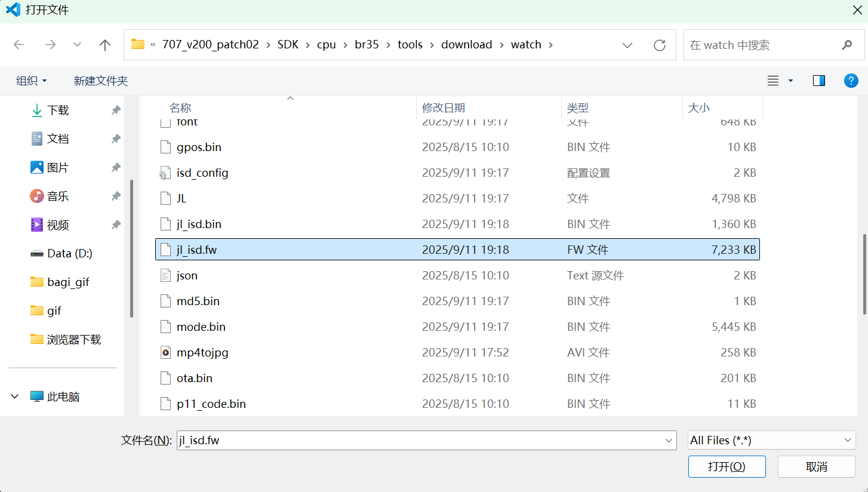This screenshot has height=492, width=868.
Task: Sort files by 修改日期 column
Action: pos(444,108)
